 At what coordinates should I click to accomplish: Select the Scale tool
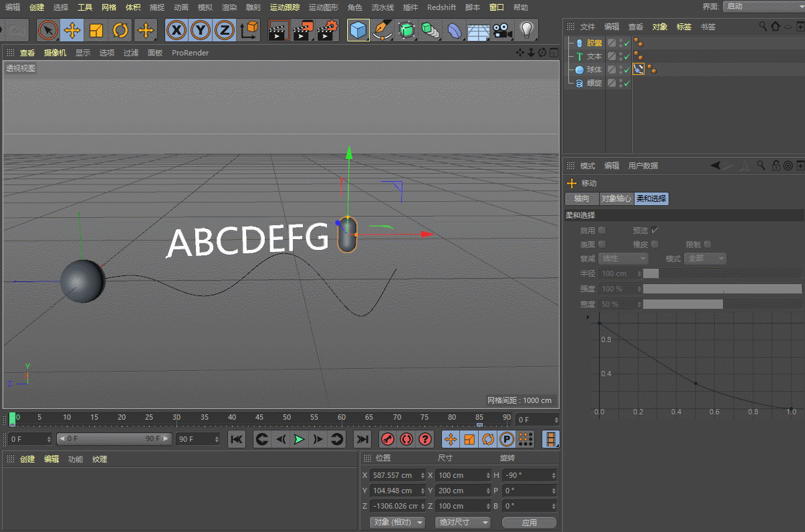pos(96,31)
